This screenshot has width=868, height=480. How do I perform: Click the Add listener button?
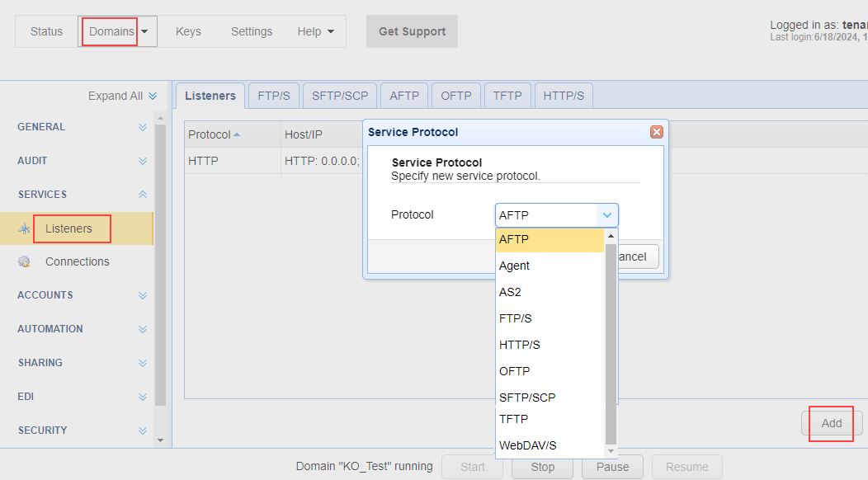(831, 423)
